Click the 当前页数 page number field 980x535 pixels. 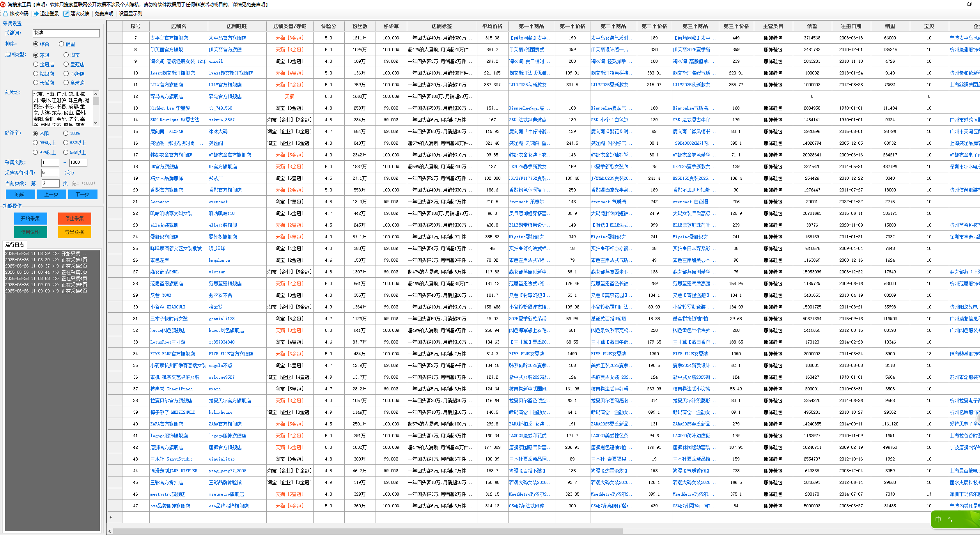[50, 183]
